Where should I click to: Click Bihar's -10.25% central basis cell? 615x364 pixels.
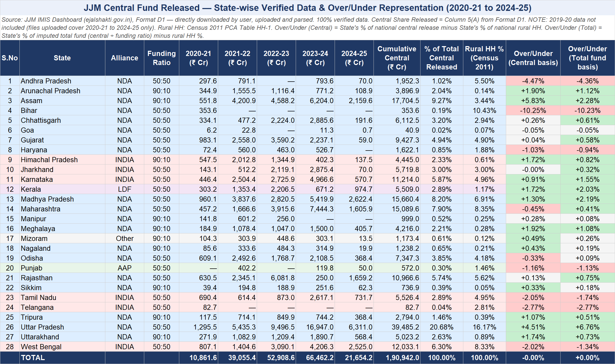click(x=533, y=110)
